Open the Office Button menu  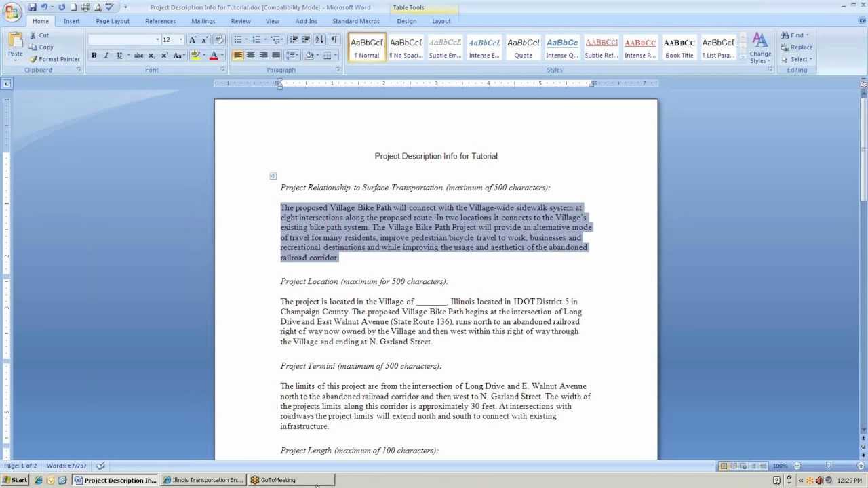[x=12, y=12]
